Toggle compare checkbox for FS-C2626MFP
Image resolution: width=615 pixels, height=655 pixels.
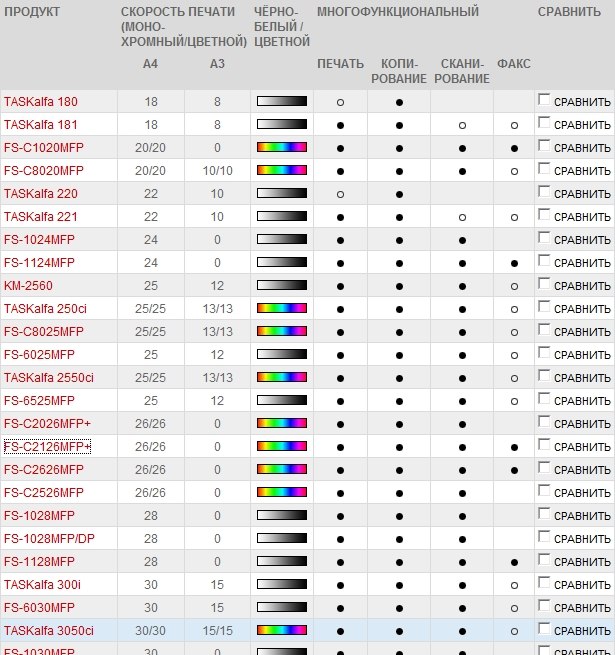(x=544, y=467)
